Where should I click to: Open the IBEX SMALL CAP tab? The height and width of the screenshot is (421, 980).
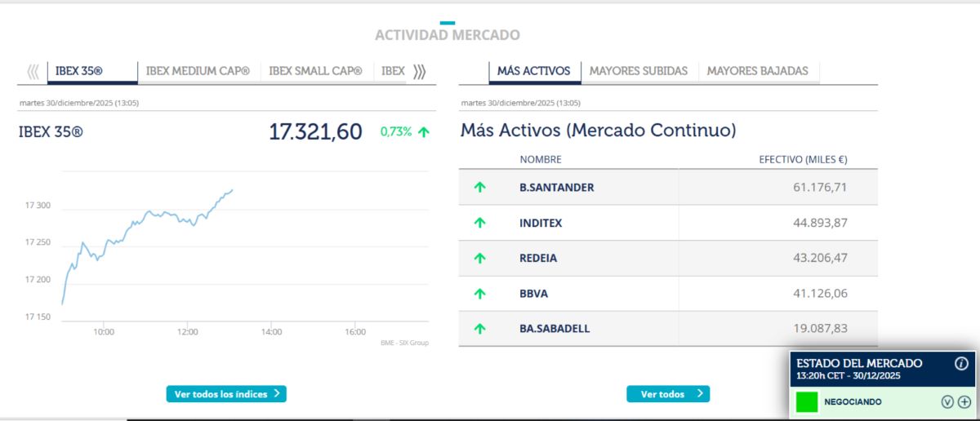coord(315,71)
